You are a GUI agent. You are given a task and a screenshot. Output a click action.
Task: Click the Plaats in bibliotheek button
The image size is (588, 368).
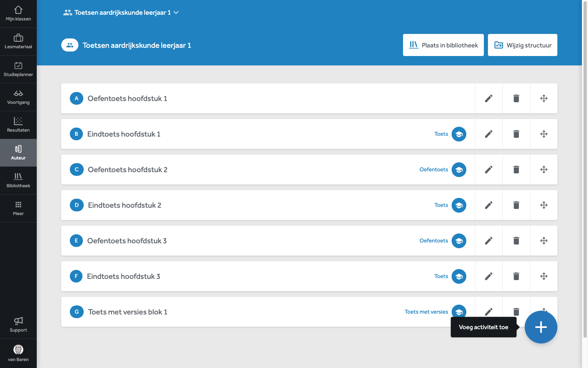(443, 45)
